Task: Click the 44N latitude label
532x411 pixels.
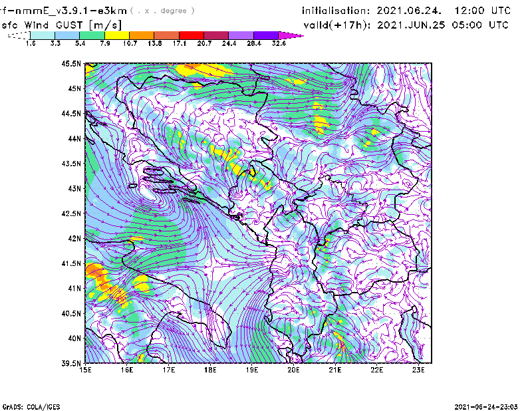Action: (x=74, y=138)
